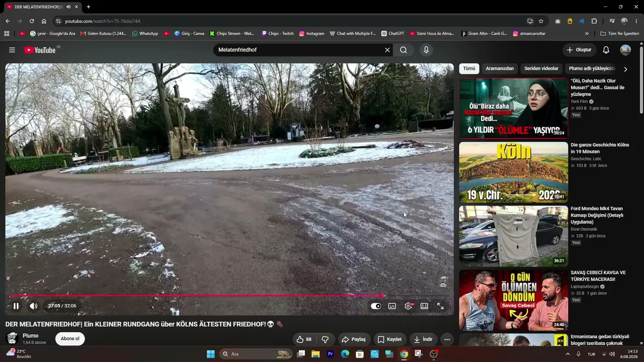Save the video with Kaydet
Image resolution: width=644 pixels, height=362 pixels.
[x=390, y=339]
